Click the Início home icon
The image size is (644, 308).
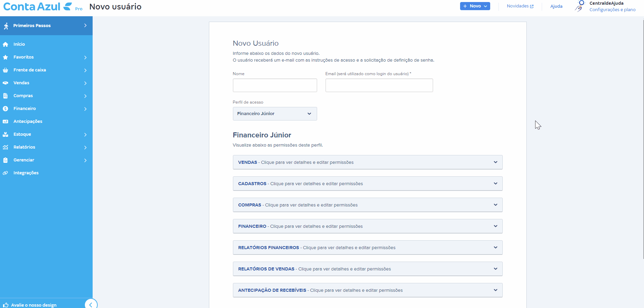(5, 44)
